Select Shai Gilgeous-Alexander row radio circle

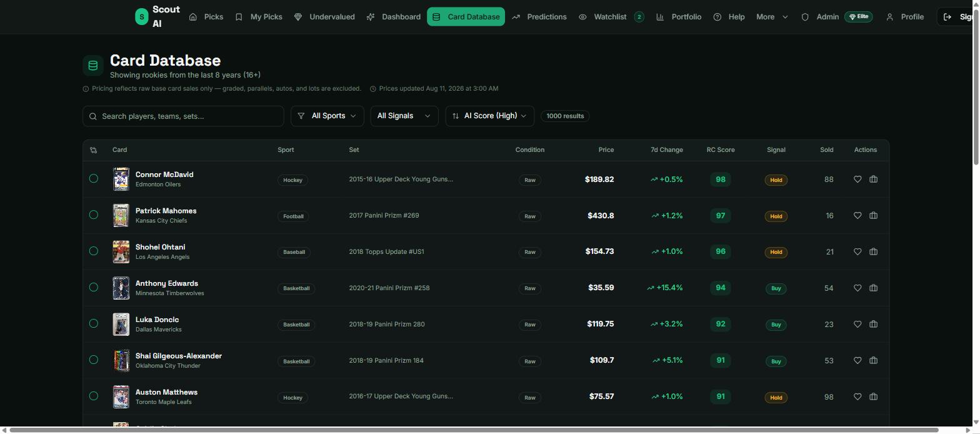[x=94, y=360]
